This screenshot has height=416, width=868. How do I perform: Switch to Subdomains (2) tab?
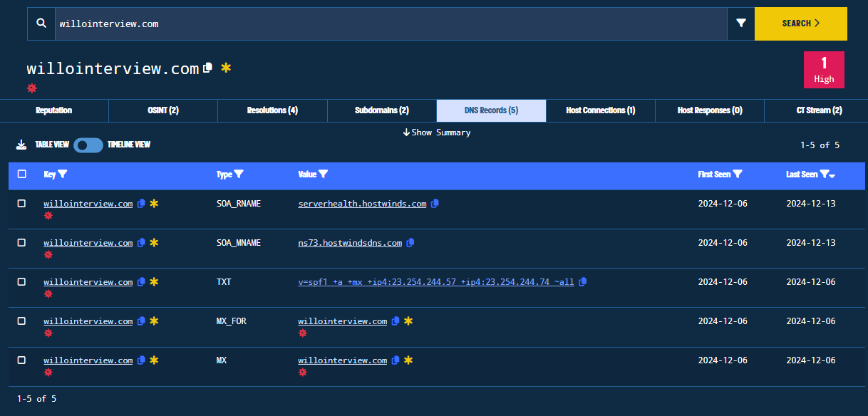(382, 110)
